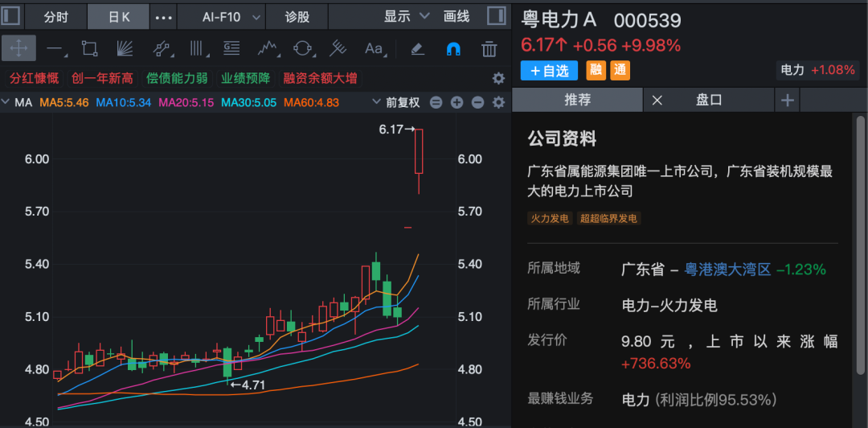Open the AI-F10 dropdown
This screenshot has width=868, height=428.
pyautogui.click(x=230, y=16)
